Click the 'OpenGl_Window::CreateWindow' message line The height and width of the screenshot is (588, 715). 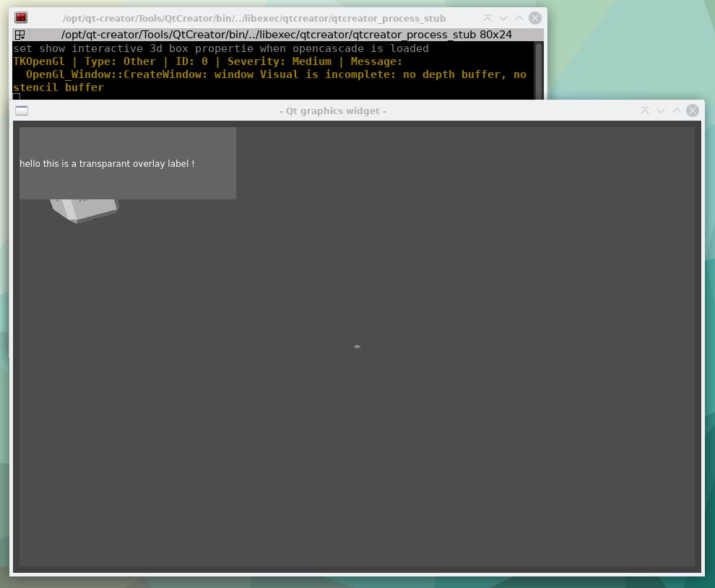coord(276,74)
